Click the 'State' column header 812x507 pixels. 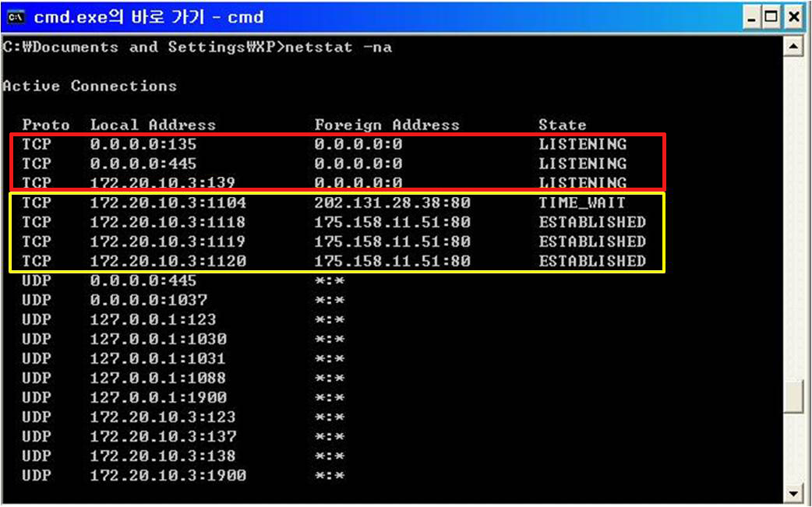(x=562, y=125)
